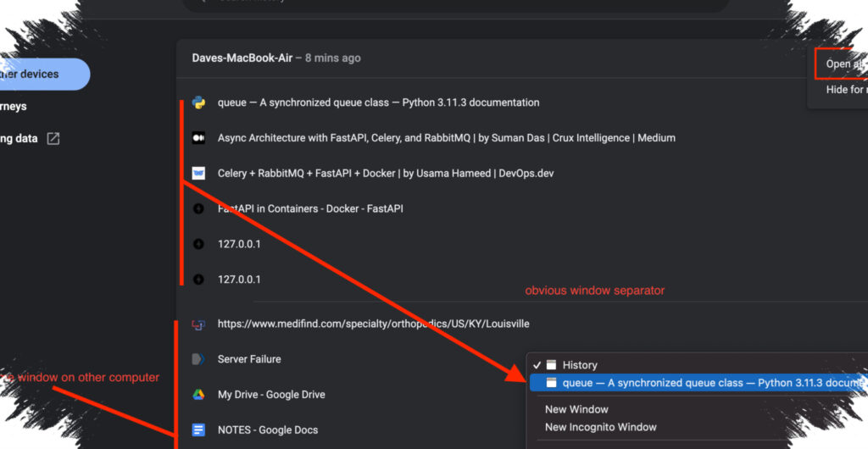
Task: Open the Async Architecture with FastAPI Medium article
Action: coord(446,138)
